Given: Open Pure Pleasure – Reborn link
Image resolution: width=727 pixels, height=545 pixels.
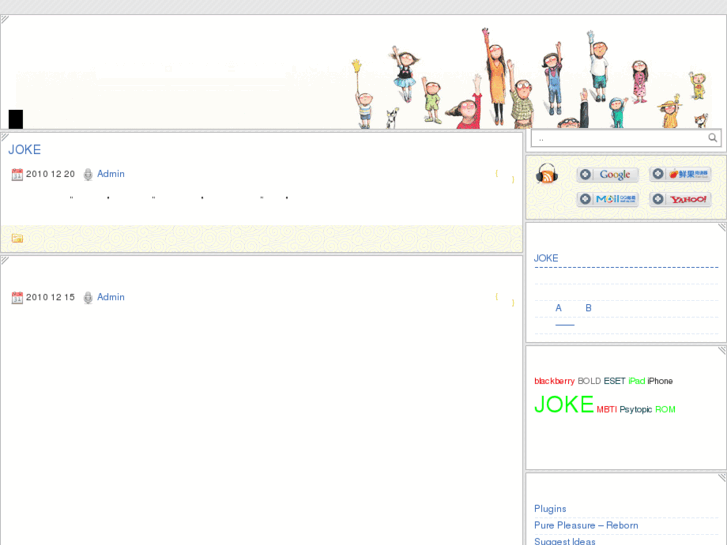Looking at the screenshot, I should 586,526.
